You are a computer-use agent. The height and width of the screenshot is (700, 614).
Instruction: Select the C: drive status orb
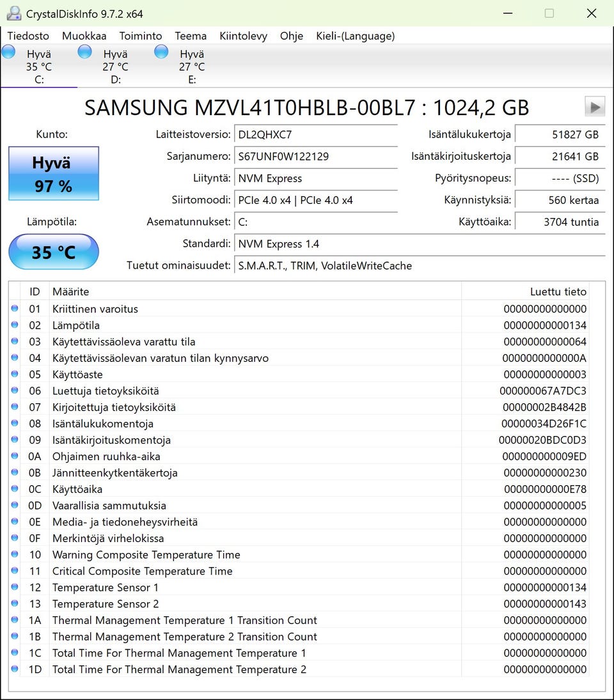point(8,52)
